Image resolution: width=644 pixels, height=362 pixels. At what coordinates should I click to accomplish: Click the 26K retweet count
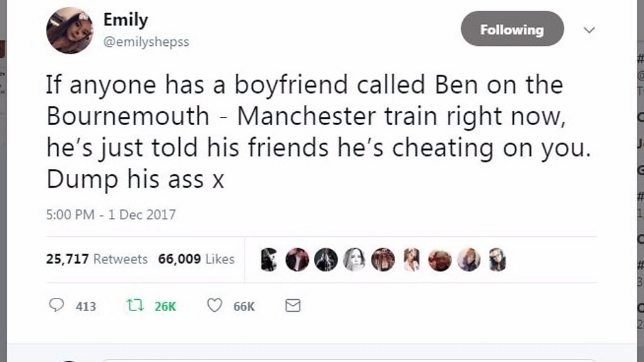[165, 307]
